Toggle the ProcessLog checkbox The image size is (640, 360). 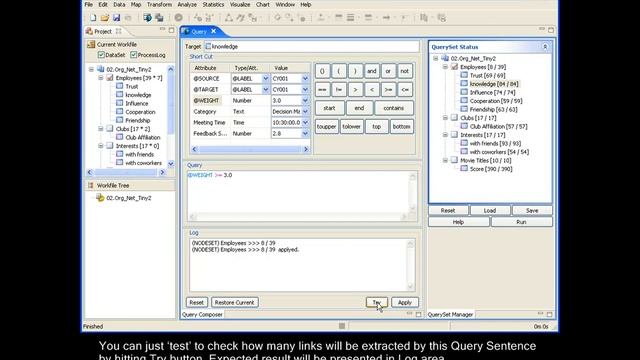(133, 55)
